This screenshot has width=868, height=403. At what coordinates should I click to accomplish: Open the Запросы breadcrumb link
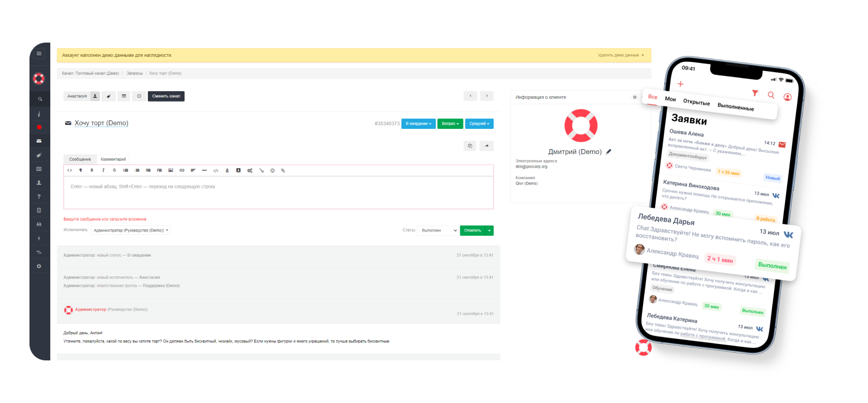[x=135, y=73]
